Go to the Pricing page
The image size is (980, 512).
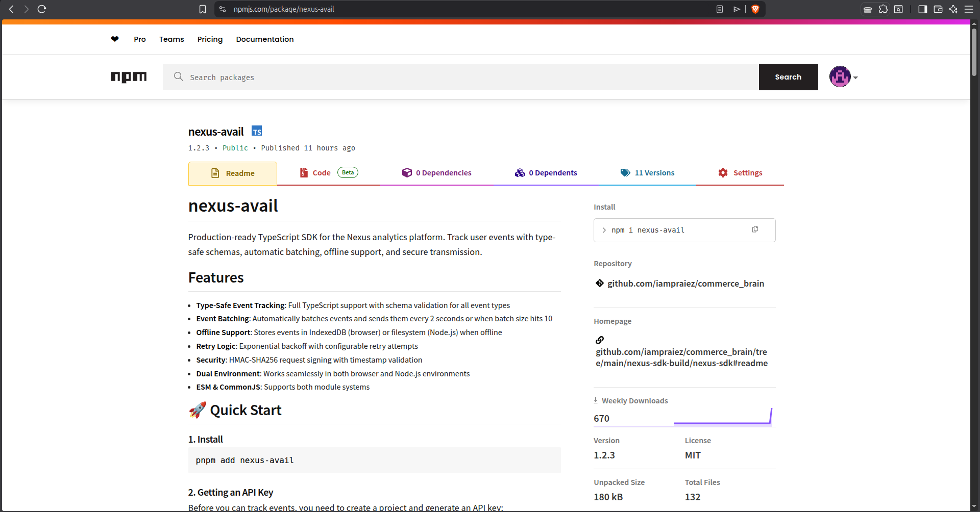pyautogui.click(x=210, y=39)
